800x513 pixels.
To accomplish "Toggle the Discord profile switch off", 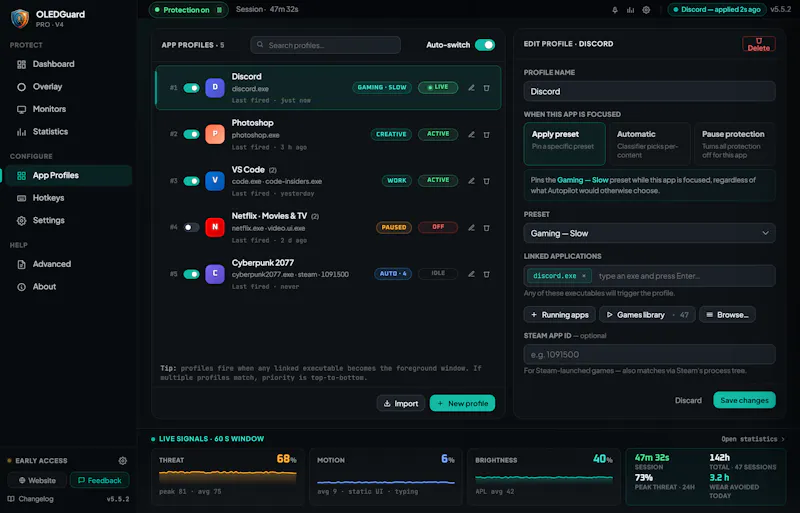I will [x=191, y=88].
